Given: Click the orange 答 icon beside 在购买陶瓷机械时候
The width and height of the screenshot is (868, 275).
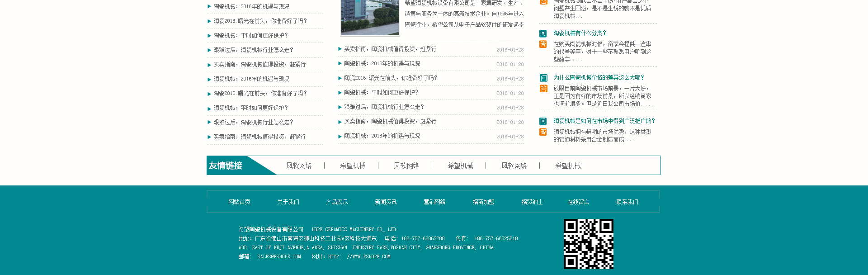Looking at the screenshot, I should point(543,44).
